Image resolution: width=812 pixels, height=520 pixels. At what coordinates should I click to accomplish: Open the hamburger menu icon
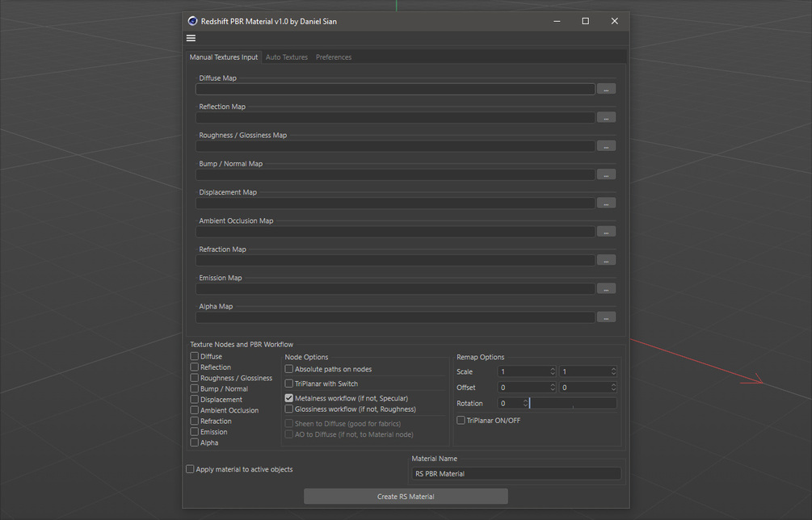click(x=191, y=38)
